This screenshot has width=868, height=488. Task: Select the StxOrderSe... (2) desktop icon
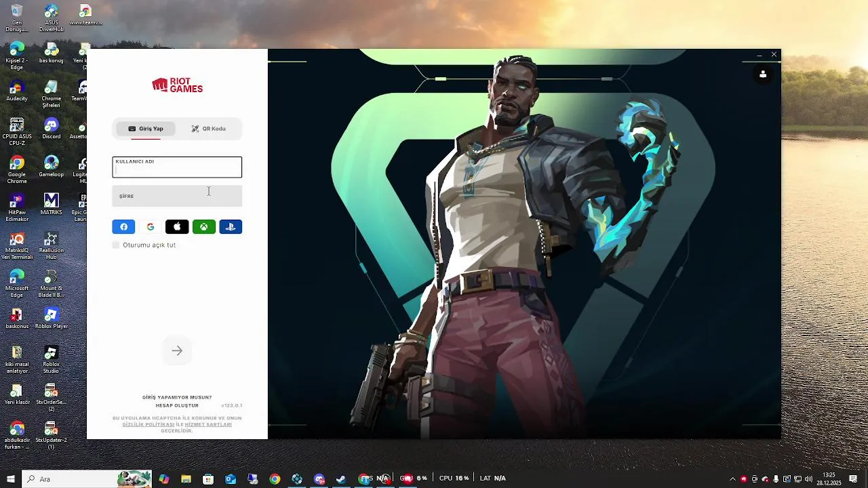51,398
